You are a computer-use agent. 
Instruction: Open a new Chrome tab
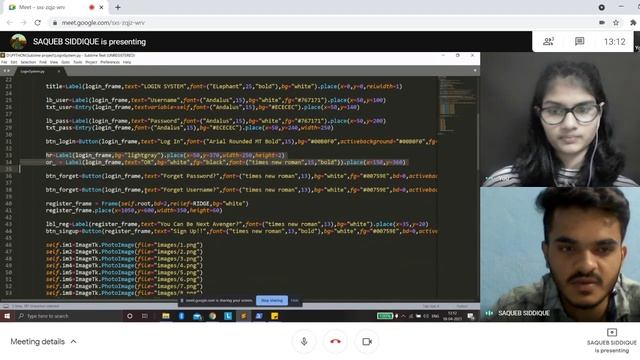[118, 7]
